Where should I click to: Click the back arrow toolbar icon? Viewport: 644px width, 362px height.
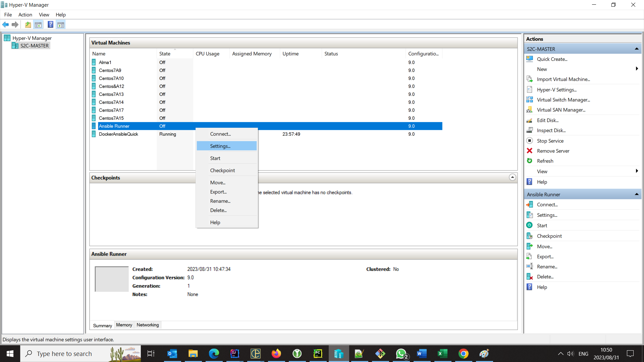point(5,24)
